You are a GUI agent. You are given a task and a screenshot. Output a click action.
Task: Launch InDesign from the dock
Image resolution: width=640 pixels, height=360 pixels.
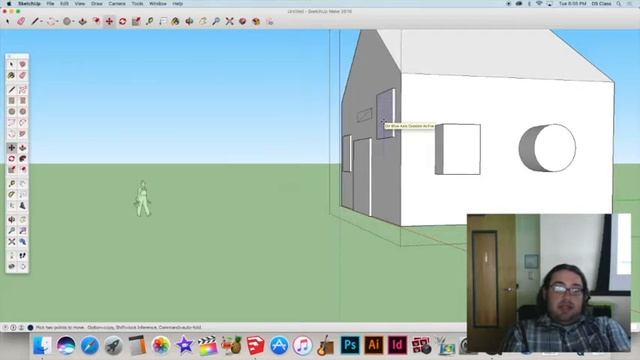(x=397, y=345)
